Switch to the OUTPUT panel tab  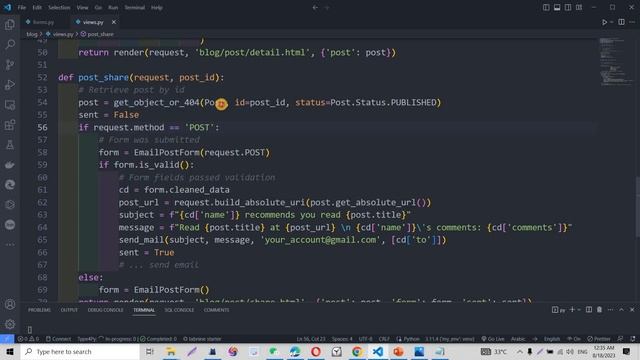point(69,310)
